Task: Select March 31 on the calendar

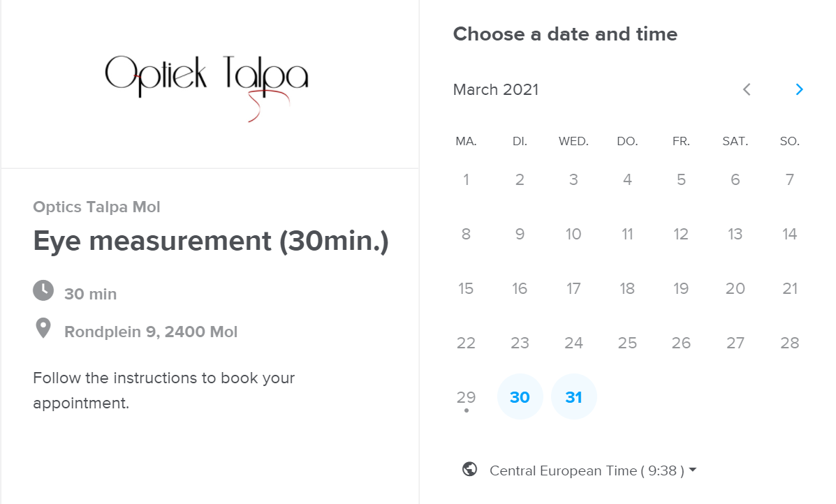Action: click(573, 397)
